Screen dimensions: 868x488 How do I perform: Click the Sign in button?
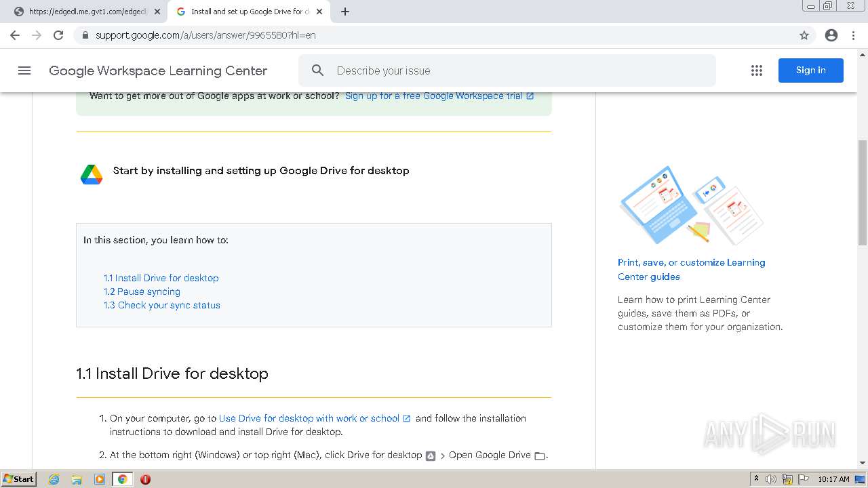pyautogui.click(x=811, y=70)
